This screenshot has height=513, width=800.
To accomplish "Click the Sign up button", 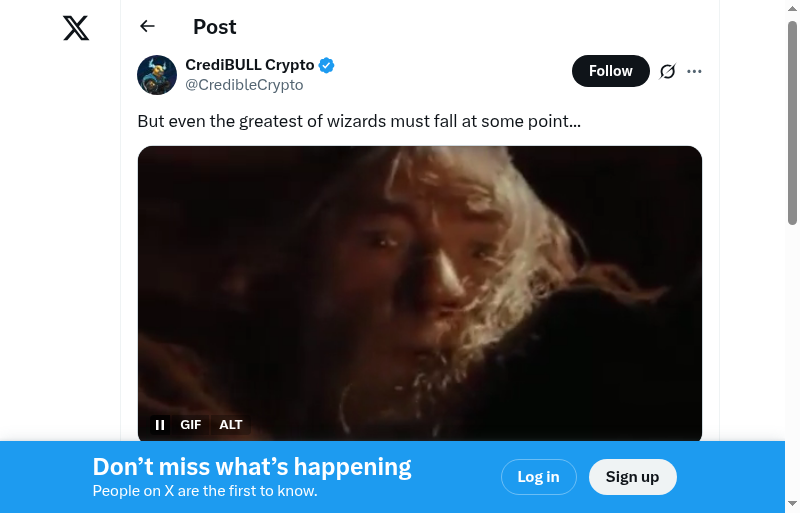I will pos(633,477).
